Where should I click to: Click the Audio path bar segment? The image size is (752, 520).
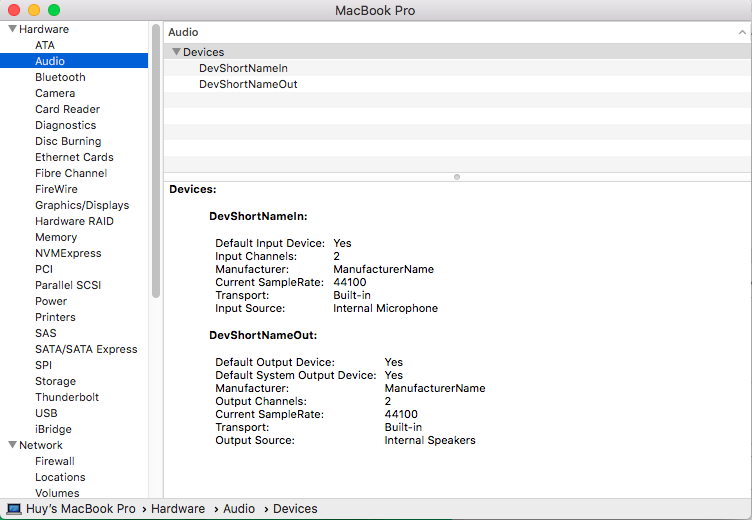click(x=239, y=509)
